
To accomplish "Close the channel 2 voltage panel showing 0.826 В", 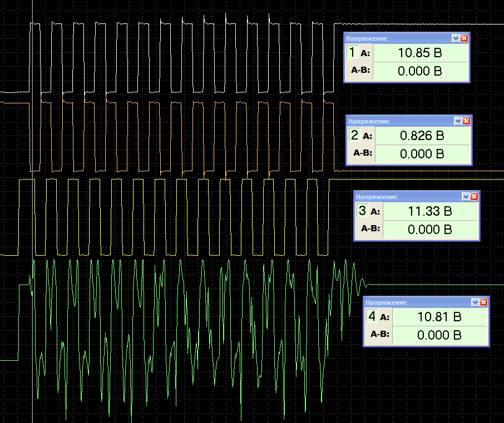I will click(x=466, y=121).
